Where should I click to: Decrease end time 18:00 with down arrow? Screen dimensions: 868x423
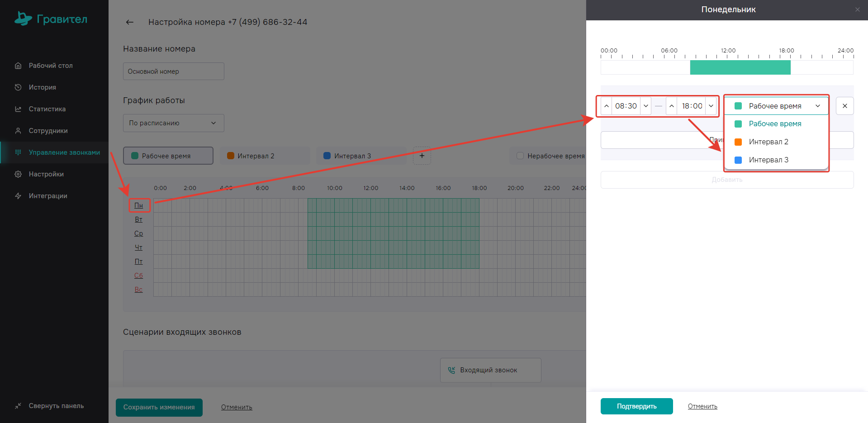[711, 106]
